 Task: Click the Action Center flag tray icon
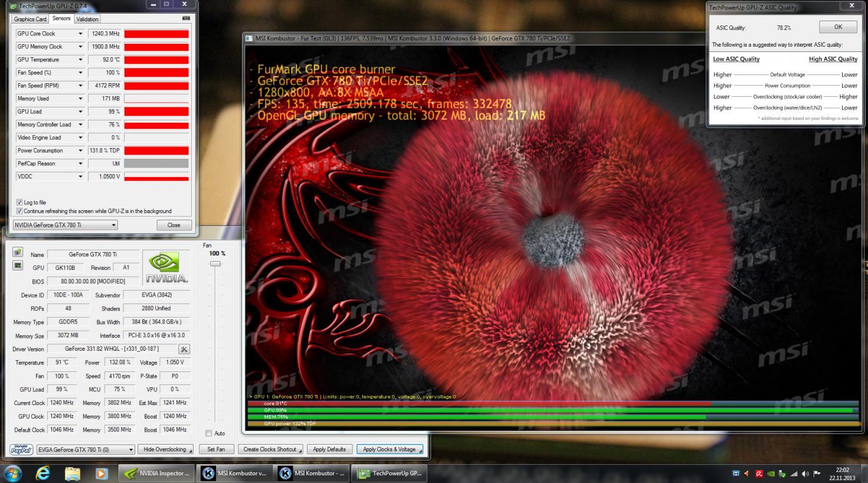coord(817,473)
